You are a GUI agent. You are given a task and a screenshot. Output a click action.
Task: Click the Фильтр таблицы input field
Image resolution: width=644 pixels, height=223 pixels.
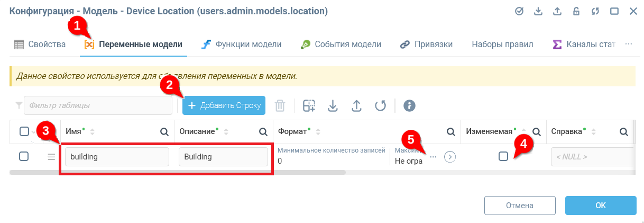[98, 105]
